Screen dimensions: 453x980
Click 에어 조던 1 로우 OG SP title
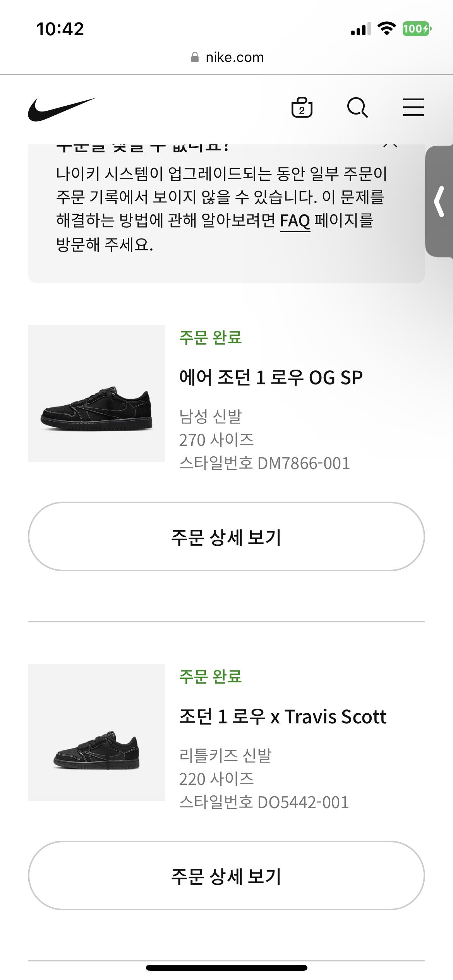(271, 377)
